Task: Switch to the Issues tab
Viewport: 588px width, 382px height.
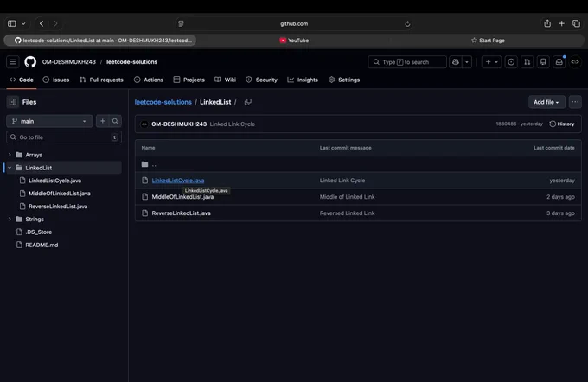Action: pyautogui.click(x=56, y=80)
